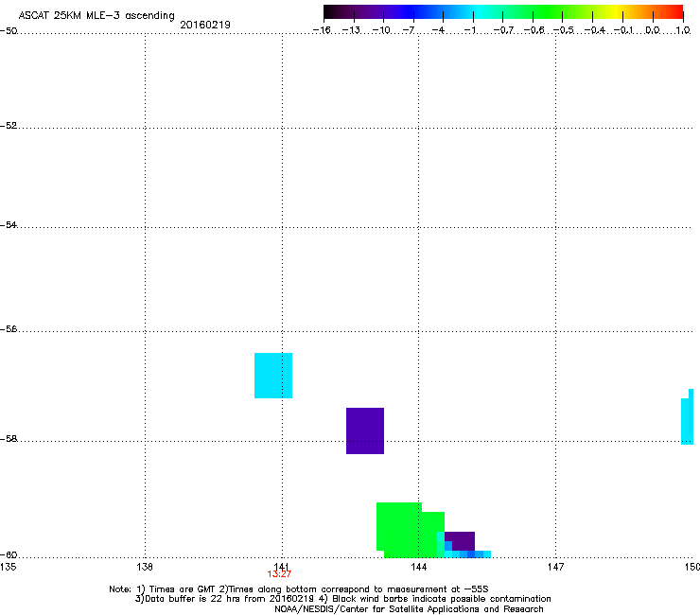This screenshot has width=700, height=615.
Task: Click the cyan data strip at right edge
Action: coord(688,417)
